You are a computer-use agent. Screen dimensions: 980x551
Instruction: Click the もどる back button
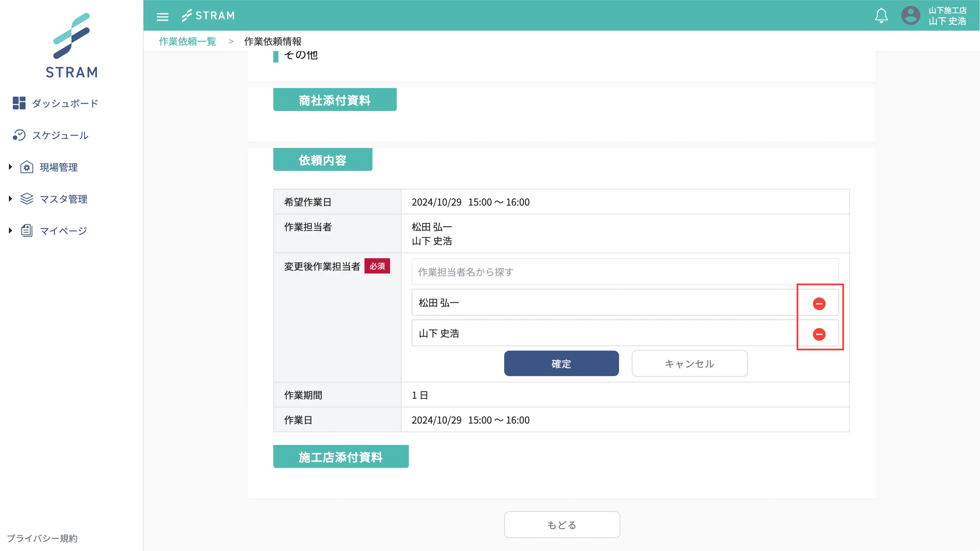click(562, 524)
